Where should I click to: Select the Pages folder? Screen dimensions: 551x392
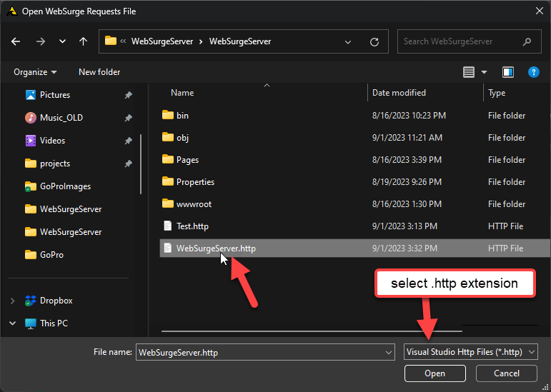(187, 160)
